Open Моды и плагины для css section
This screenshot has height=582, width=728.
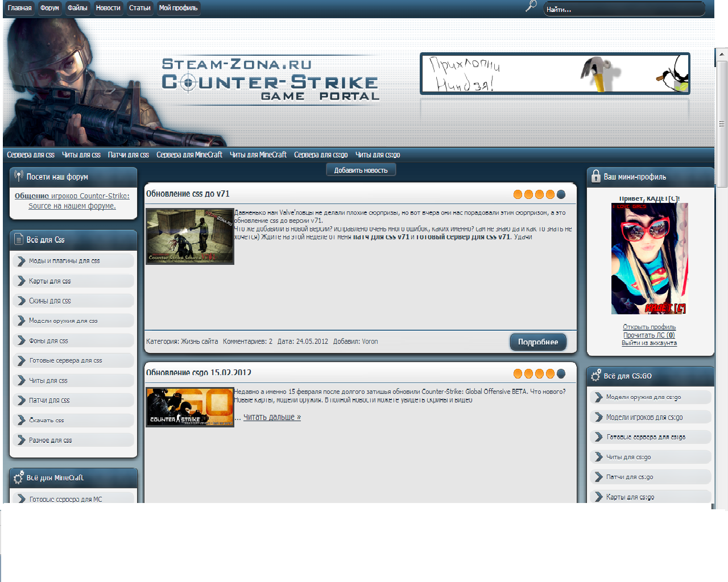pos(64,261)
